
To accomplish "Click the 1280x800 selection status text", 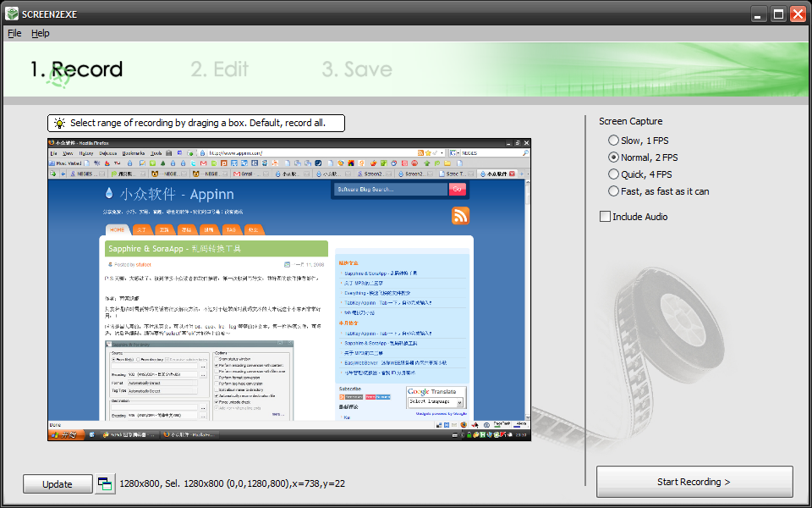I will 232,484.
